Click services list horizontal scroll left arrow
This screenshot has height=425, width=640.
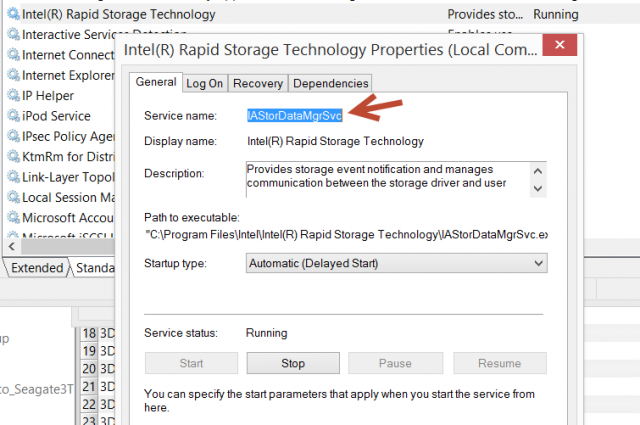[11, 246]
